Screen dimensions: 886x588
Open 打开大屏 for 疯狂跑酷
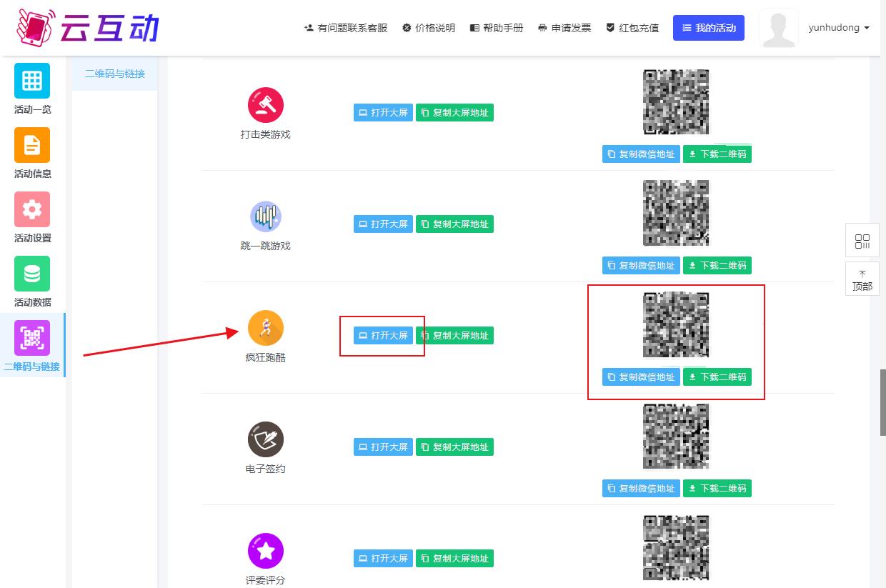pyautogui.click(x=383, y=336)
